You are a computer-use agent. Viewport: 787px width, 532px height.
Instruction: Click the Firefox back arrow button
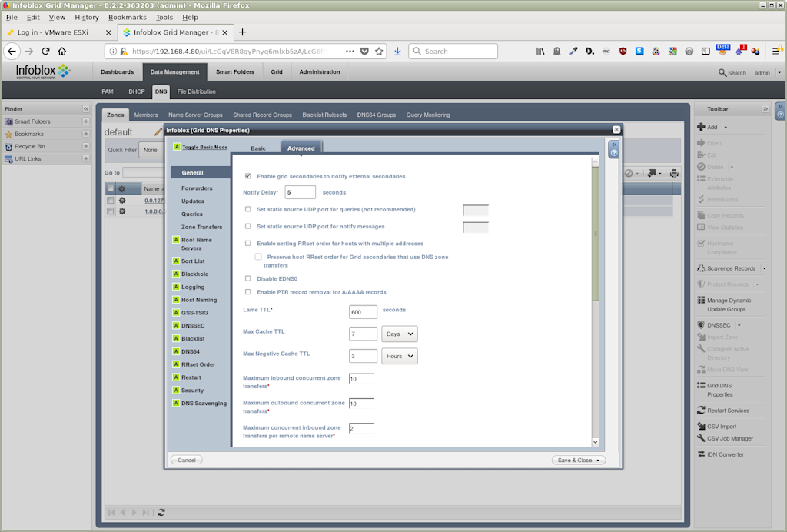12,52
